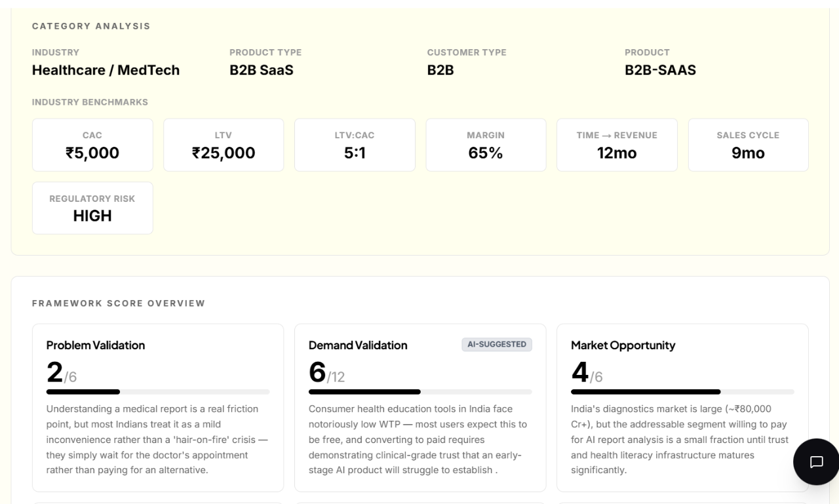Click the Demand Validation progress bar
Viewport: 839px width, 504px height.
tap(420, 392)
